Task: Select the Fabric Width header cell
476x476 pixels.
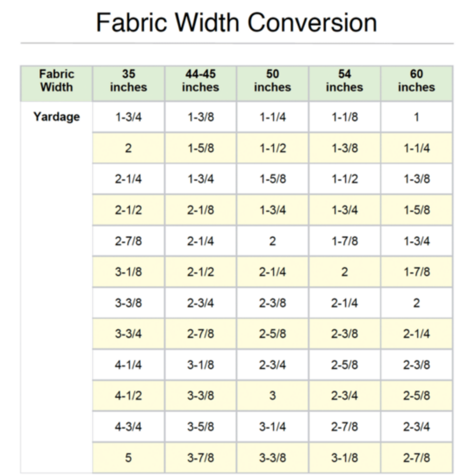Action: pyautogui.click(x=57, y=80)
